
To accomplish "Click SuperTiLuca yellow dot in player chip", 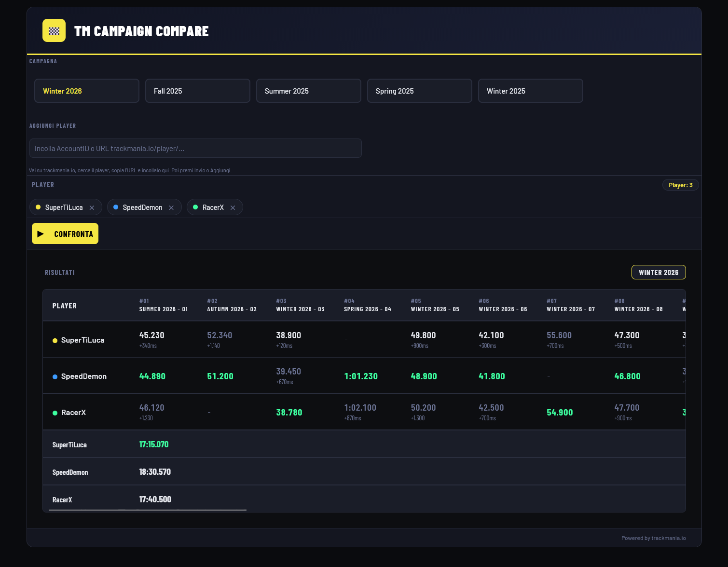I will [38, 207].
